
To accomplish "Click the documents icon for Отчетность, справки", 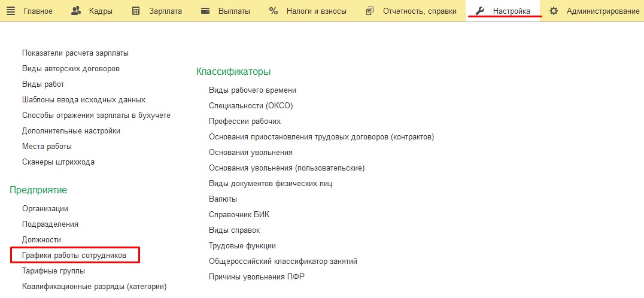I will click(x=370, y=11).
